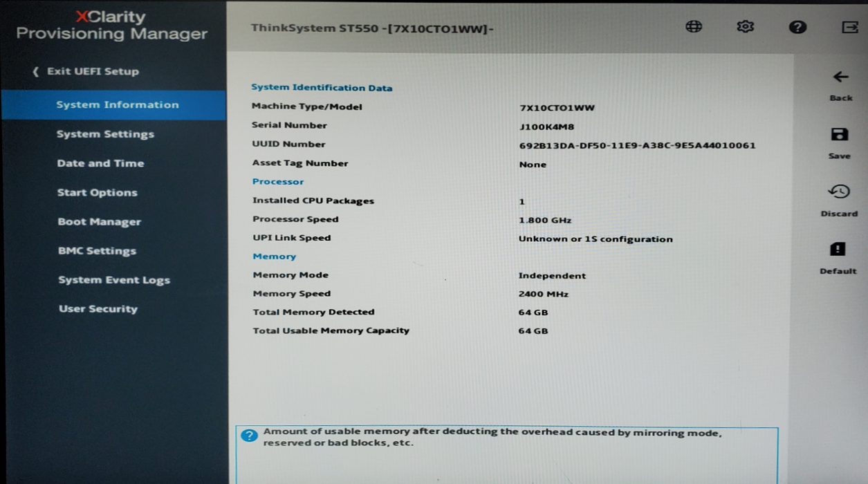868x484 pixels.
Task: Click the Memory Speed label
Action: [x=292, y=294]
